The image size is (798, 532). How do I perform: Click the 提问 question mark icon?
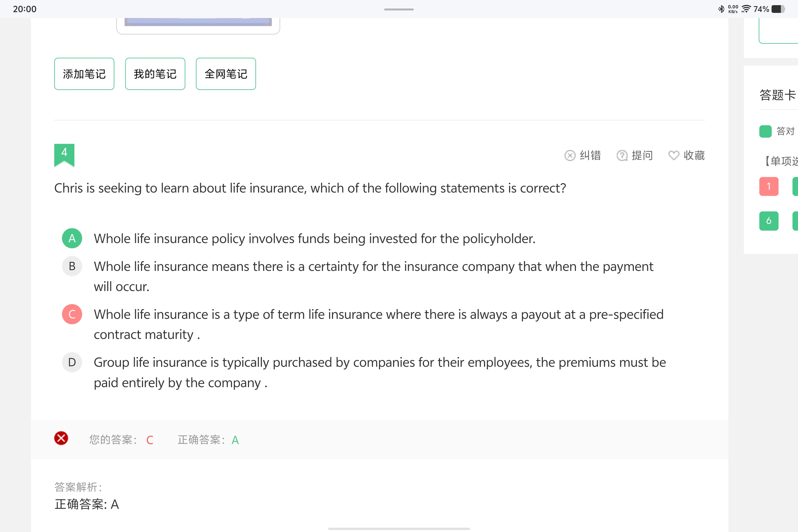pos(622,155)
